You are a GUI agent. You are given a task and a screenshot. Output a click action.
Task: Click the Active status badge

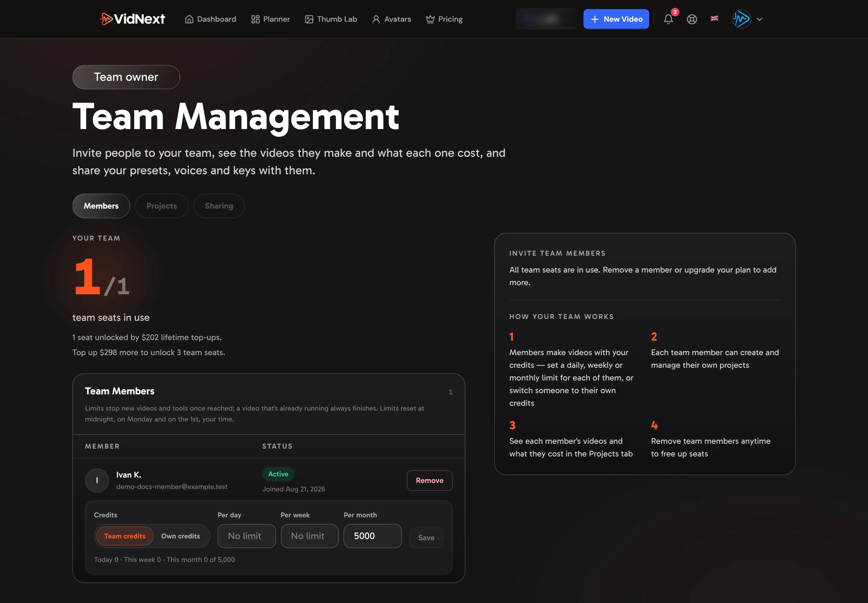pyautogui.click(x=278, y=474)
